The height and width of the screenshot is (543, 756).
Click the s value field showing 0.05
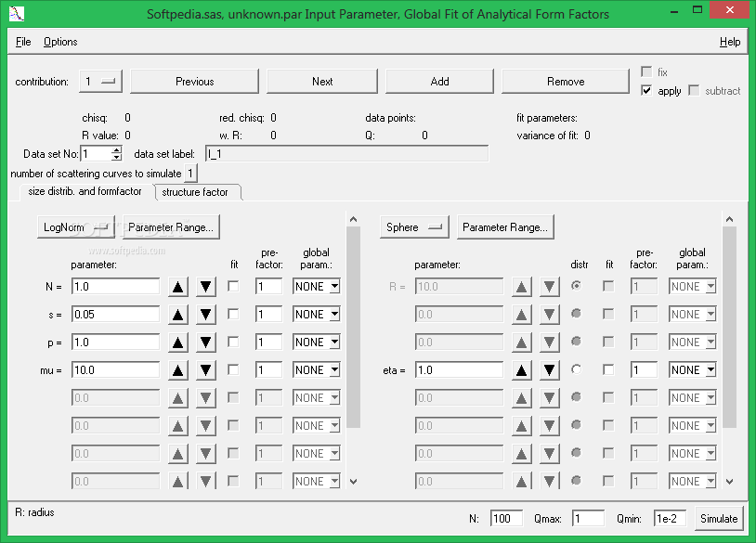coord(116,314)
